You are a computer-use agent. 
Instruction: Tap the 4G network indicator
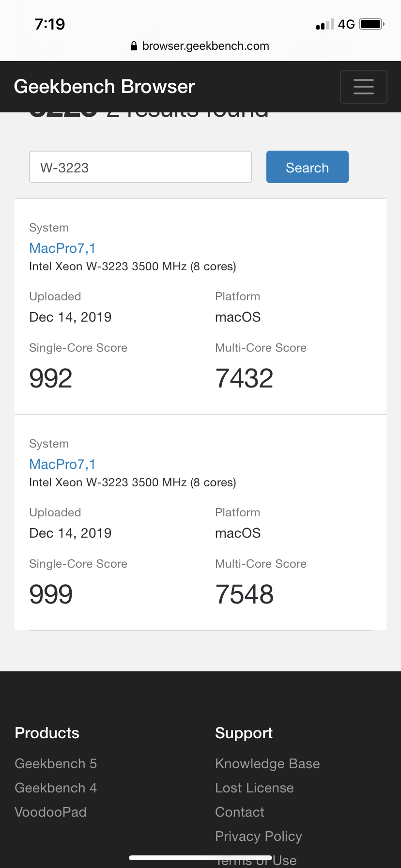[347, 24]
